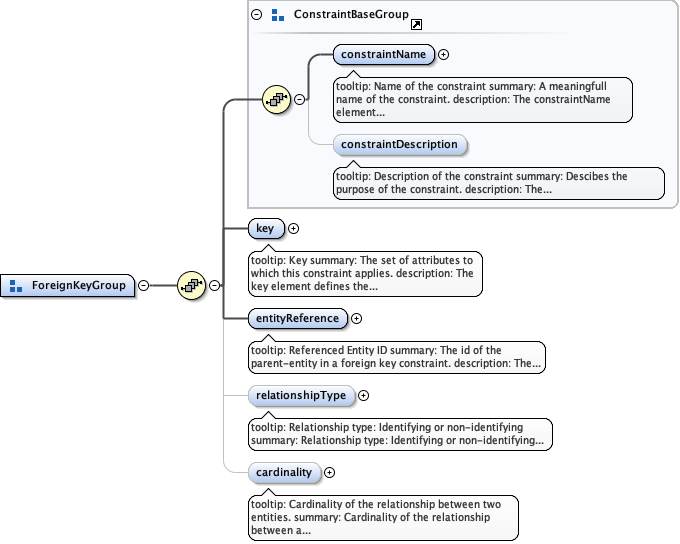The width and height of the screenshot is (680, 544).
Task: Select the relationshipType optional element
Action: [x=301, y=395]
